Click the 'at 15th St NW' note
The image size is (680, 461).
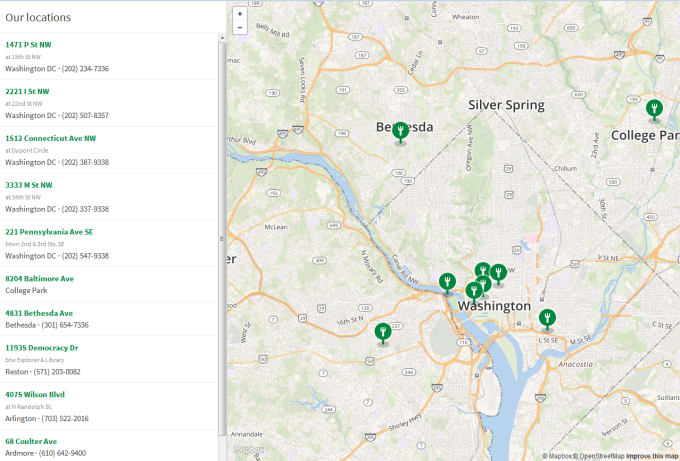(23, 57)
